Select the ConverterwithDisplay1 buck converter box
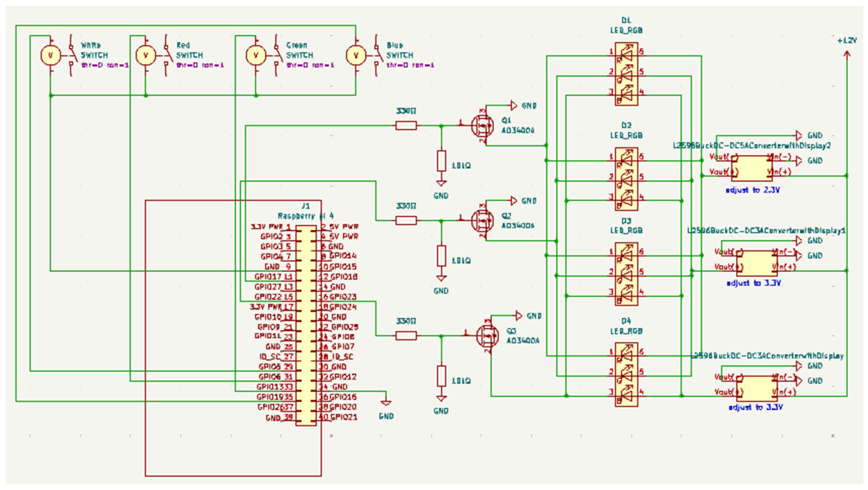Viewport: 868px width, 490px height. tap(757, 263)
